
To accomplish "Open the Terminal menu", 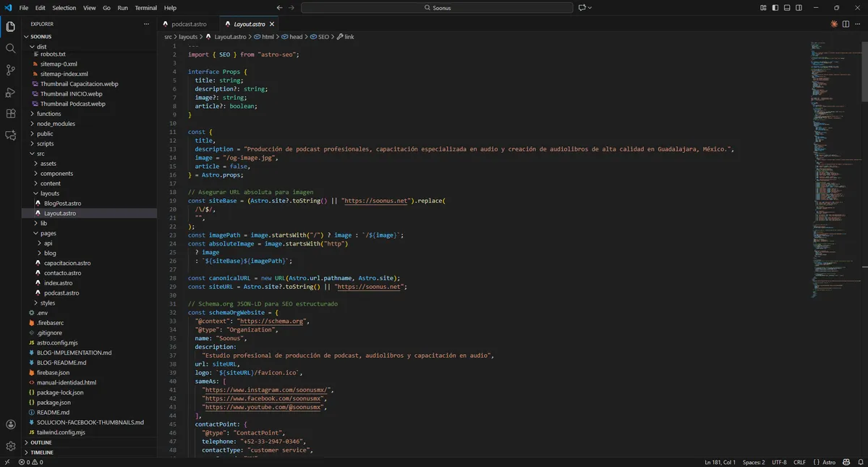I will [x=145, y=8].
